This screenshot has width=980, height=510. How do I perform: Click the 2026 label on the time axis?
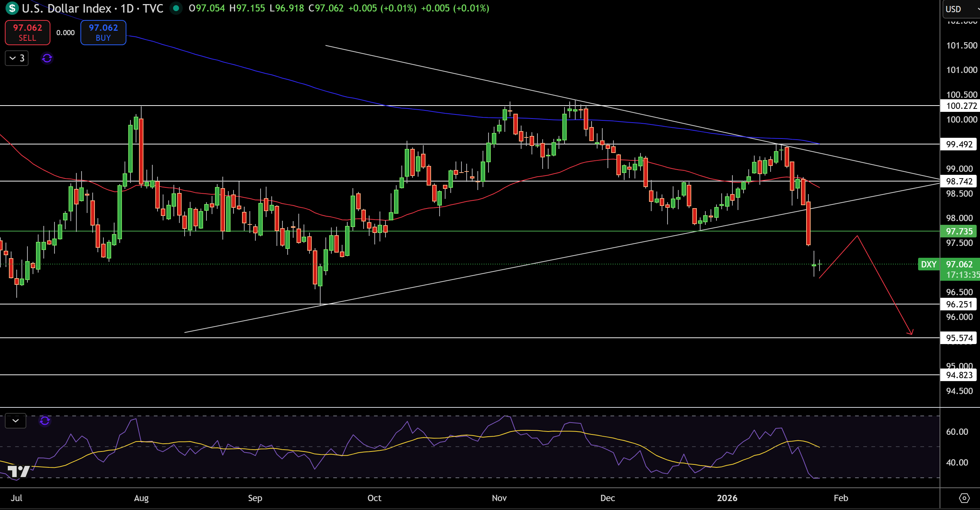pyautogui.click(x=727, y=498)
